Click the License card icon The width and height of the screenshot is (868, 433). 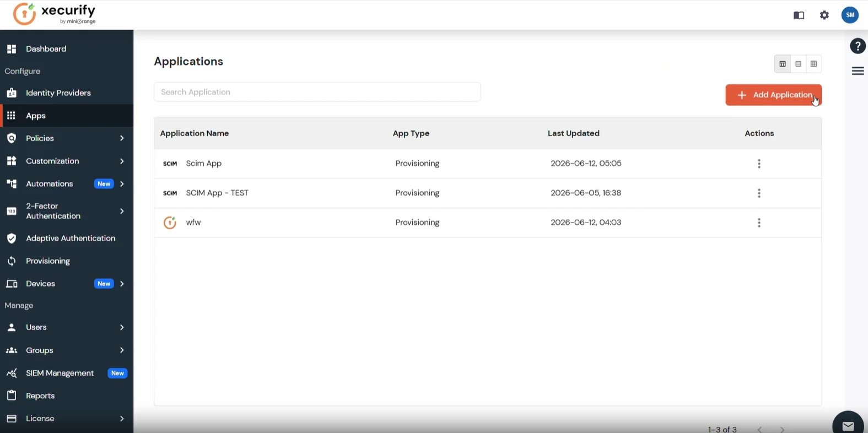click(x=11, y=419)
